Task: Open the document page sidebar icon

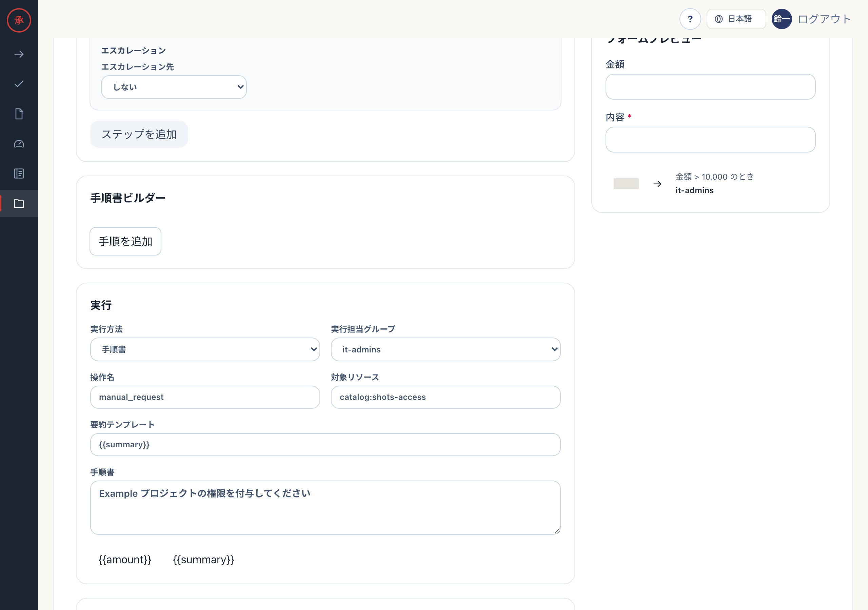Action: click(x=19, y=114)
